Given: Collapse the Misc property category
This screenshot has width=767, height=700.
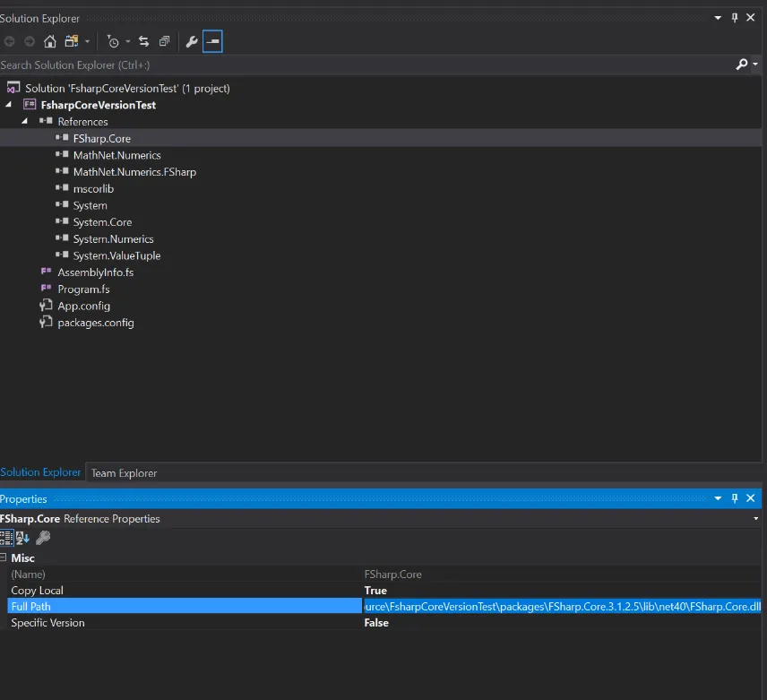Looking at the screenshot, I should [x=4, y=557].
